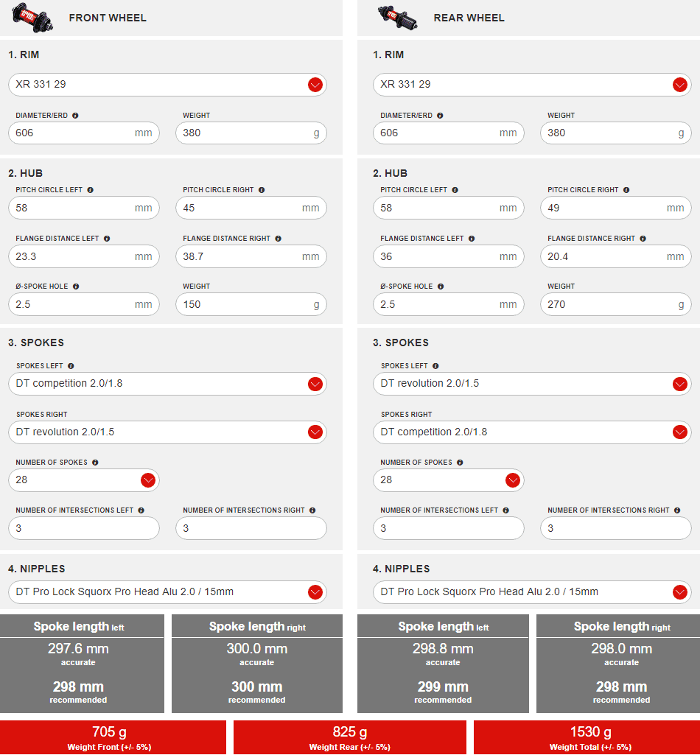Click the front wheel hub image
This screenshot has width=700, height=755.
[32, 17]
